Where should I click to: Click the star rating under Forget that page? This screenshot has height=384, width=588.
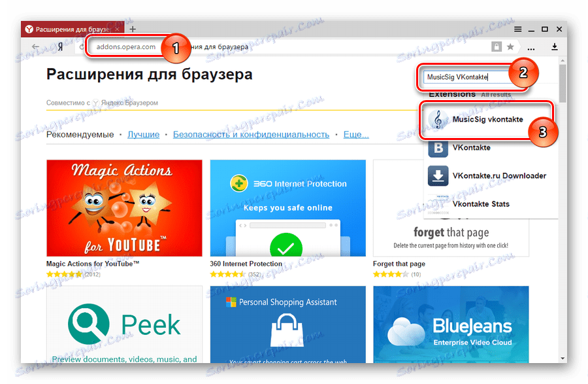pyautogui.click(x=390, y=273)
